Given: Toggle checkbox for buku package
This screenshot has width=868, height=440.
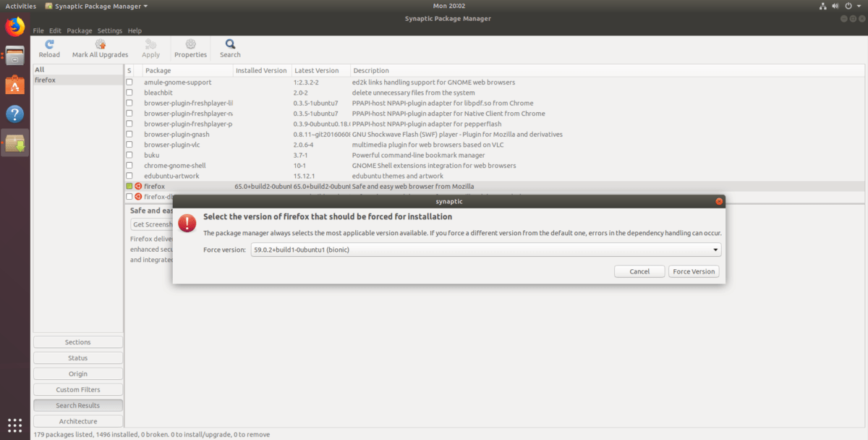Looking at the screenshot, I should pyautogui.click(x=129, y=155).
